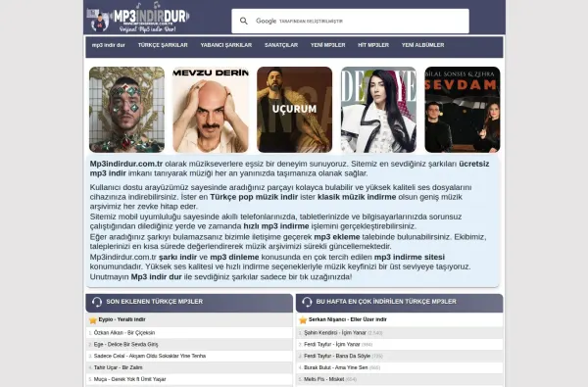
Task: Open the UÇURUM album cover
Action: pyautogui.click(x=294, y=110)
